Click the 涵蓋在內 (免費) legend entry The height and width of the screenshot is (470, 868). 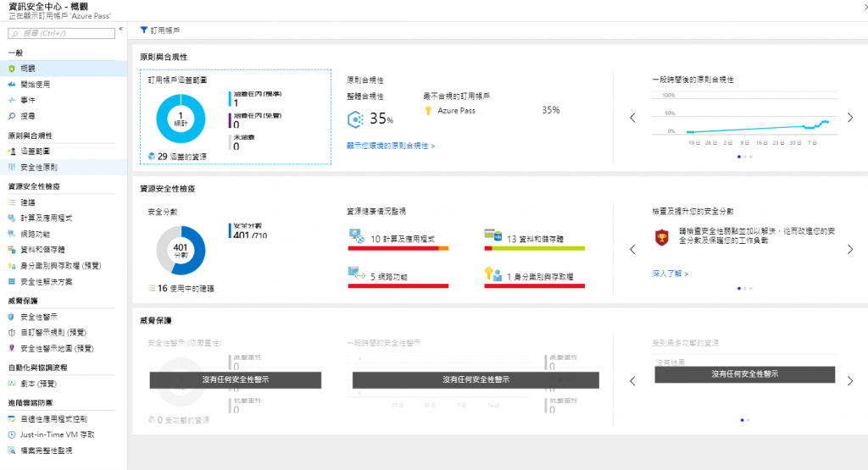256,120
